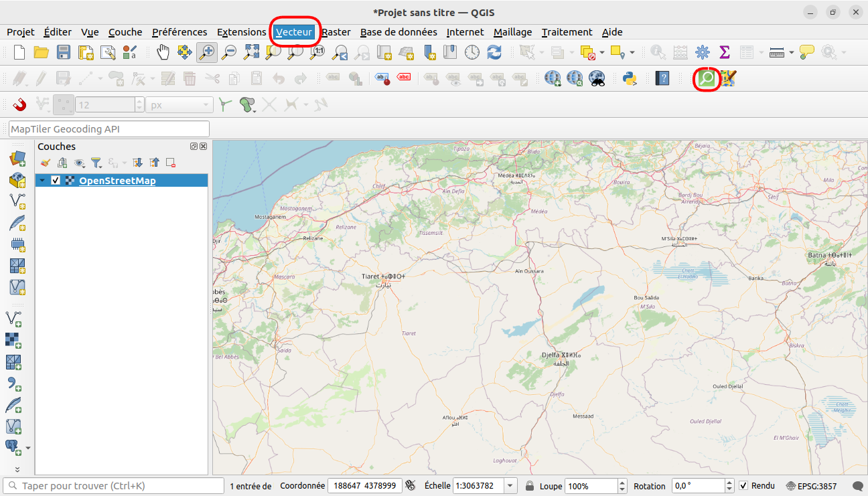
Task: Toggle extents display next to coordinates field
Action: (x=411, y=486)
